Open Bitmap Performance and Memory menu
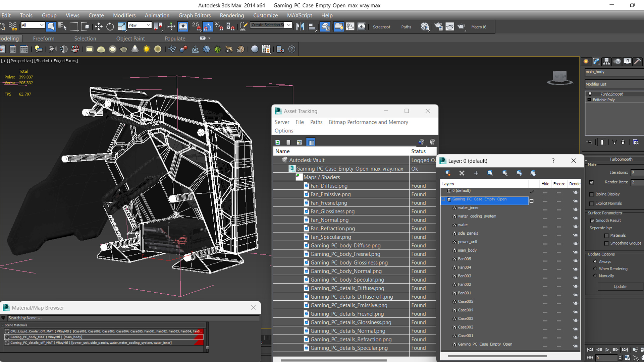 [368, 122]
